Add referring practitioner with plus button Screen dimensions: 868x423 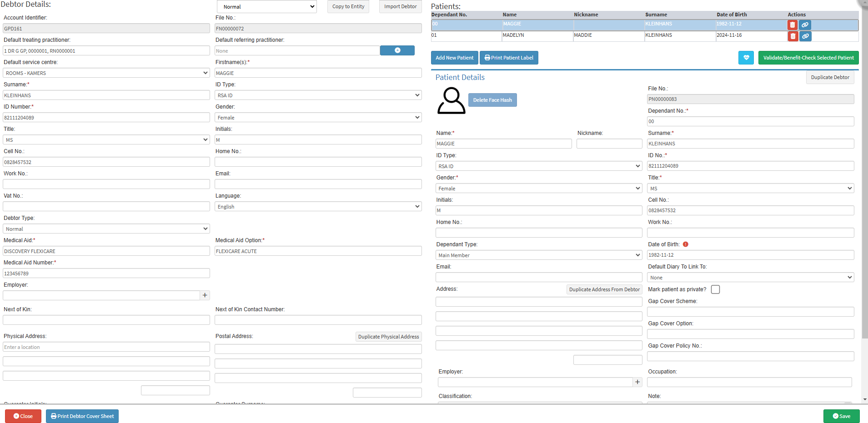click(x=397, y=50)
